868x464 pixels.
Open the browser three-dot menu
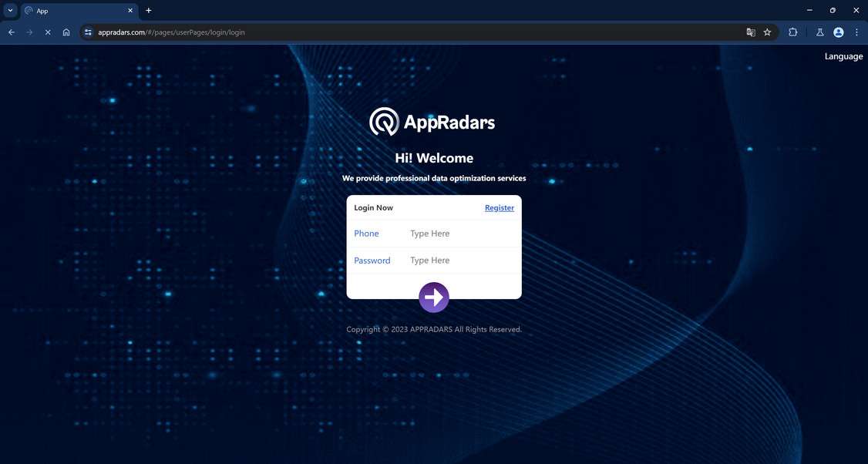pyautogui.click(x=856, y=32)
